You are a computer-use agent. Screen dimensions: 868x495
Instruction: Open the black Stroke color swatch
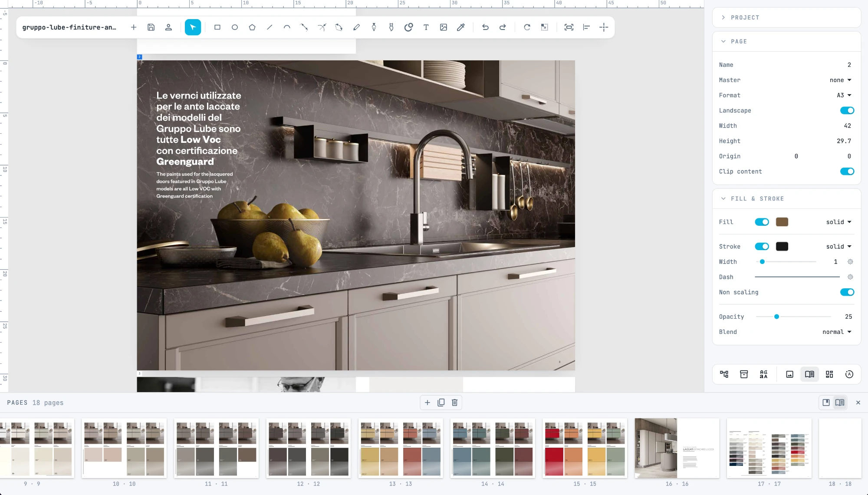pyautogui.click(x=782, y=247)
